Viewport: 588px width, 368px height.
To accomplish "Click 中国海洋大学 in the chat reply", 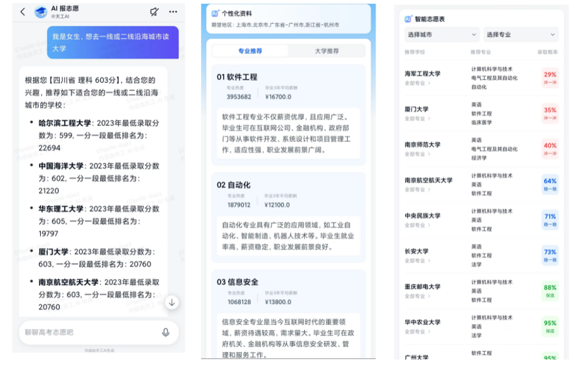I will 61,166.
